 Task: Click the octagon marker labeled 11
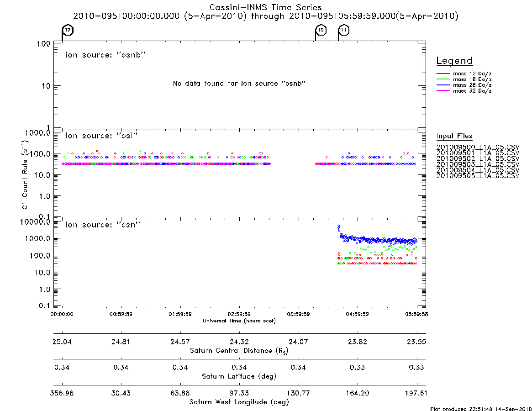click(344, 30)
